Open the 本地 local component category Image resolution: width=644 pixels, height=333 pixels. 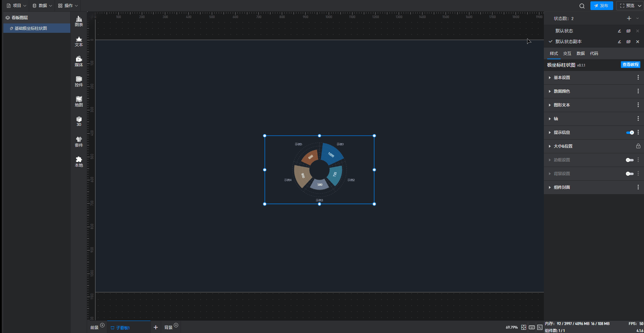79,162
